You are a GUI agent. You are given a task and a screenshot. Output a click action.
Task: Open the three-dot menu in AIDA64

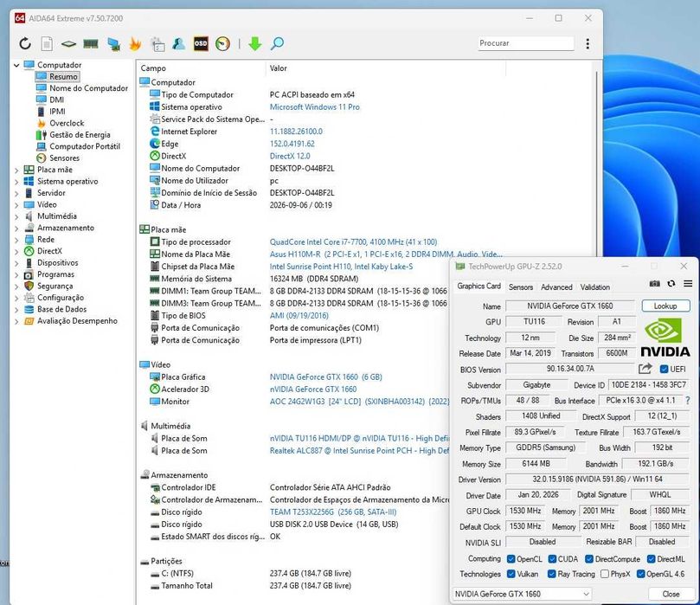point(588,44)
